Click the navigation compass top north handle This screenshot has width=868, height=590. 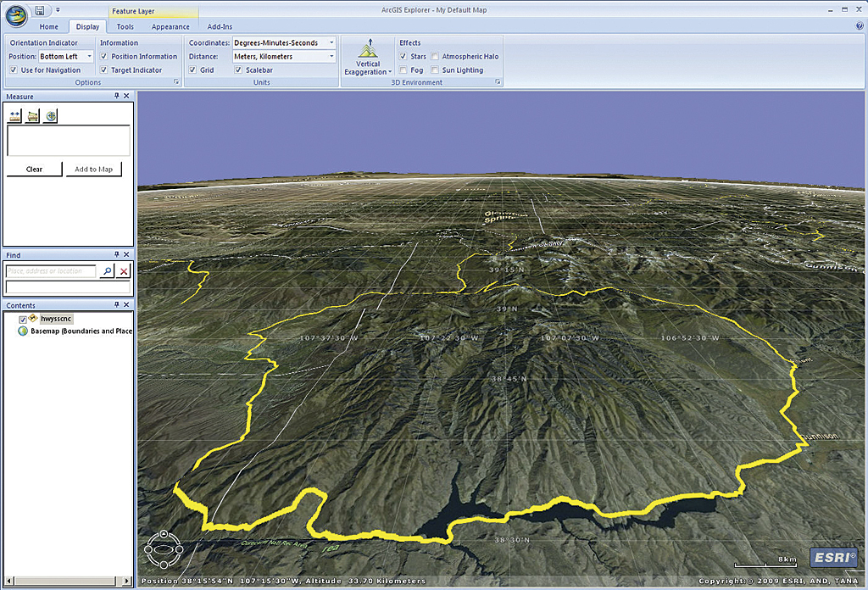tap(164, 534)
